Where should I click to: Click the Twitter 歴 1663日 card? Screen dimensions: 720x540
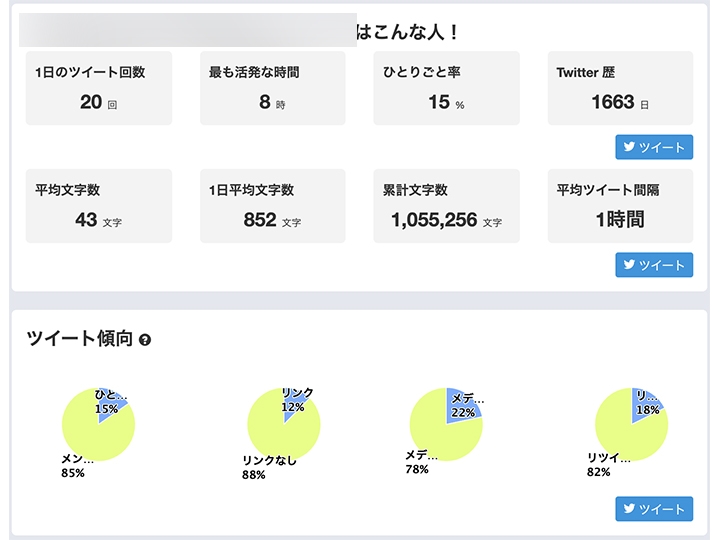pos(620,88)
